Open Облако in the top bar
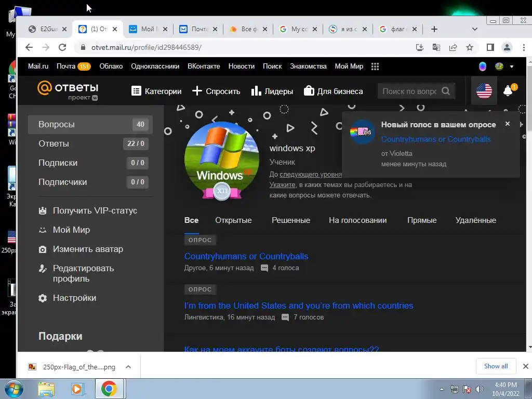The width and height of the screenshot is (532, 399). point(111,66)
